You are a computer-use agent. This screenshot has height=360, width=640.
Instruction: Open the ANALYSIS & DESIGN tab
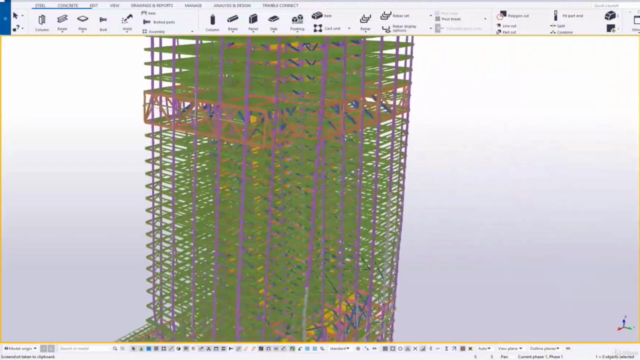point(232,5)
